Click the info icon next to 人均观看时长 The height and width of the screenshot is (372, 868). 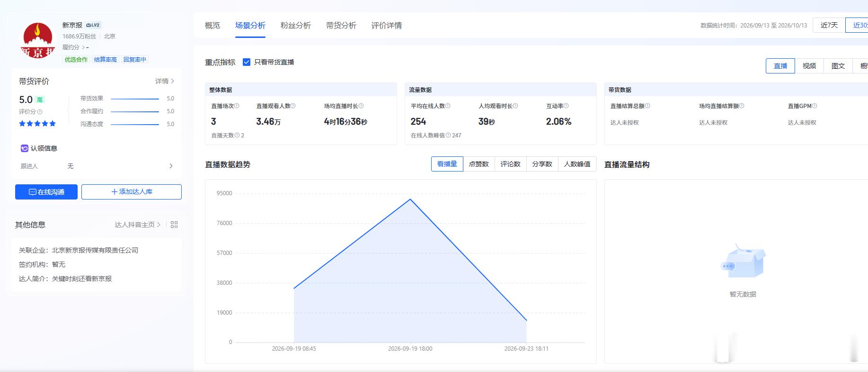point(515,106)
